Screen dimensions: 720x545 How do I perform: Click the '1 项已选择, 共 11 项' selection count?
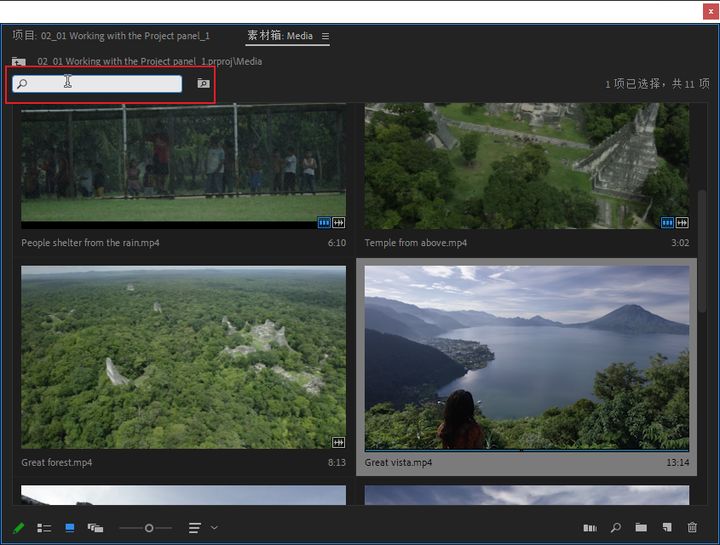[x=657, y=84]
